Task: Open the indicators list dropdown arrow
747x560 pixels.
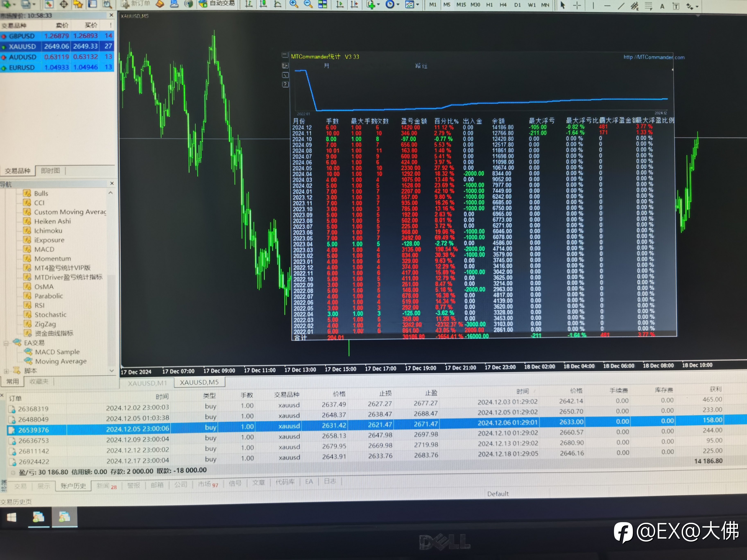Action: (378, 4)
